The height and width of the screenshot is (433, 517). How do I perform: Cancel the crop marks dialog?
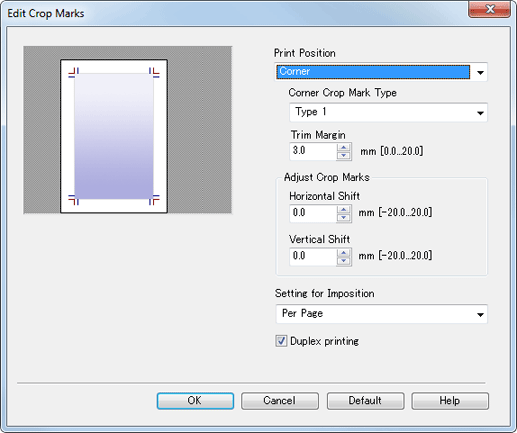tap(280, 401)
